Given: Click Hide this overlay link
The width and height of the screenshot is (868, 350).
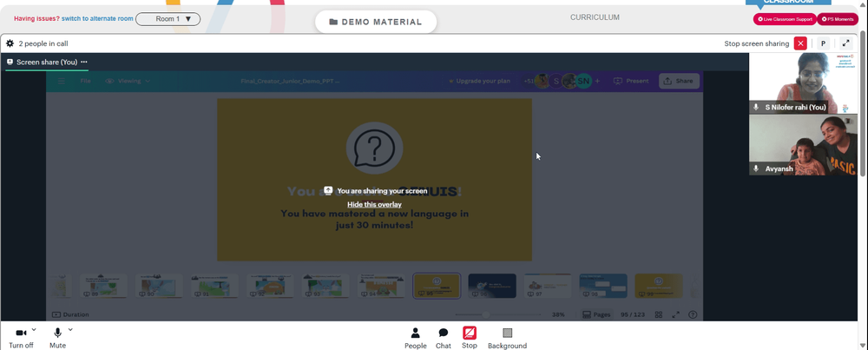Looking at the screenshot, I should click(x=374, y=204).
